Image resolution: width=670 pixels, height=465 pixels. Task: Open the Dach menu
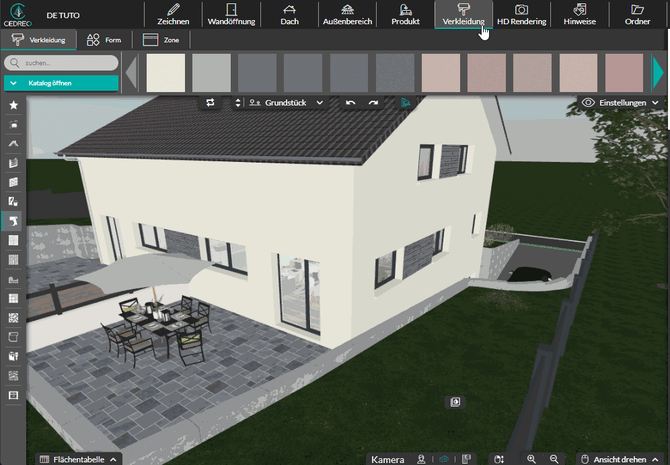point(289,14)
